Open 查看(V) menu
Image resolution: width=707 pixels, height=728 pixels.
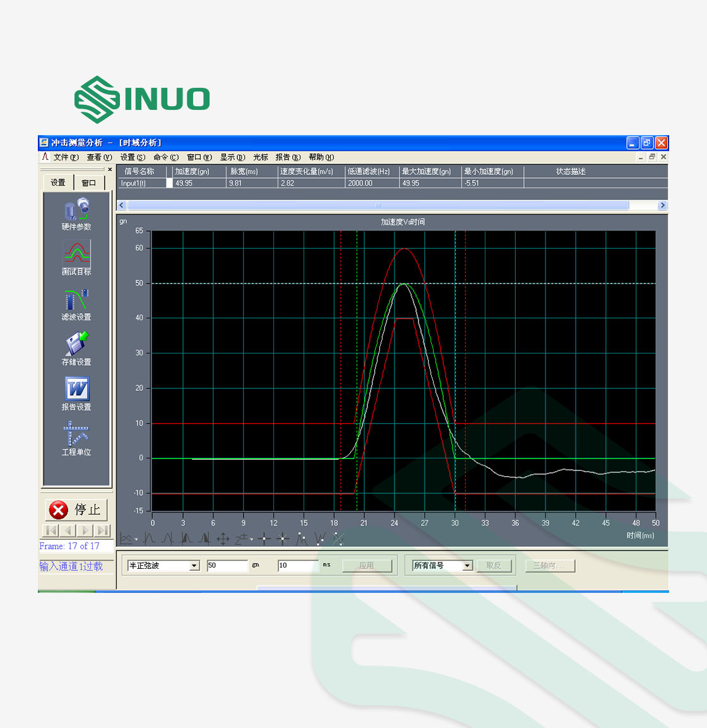pyautogui.click(x=99, y=157)
